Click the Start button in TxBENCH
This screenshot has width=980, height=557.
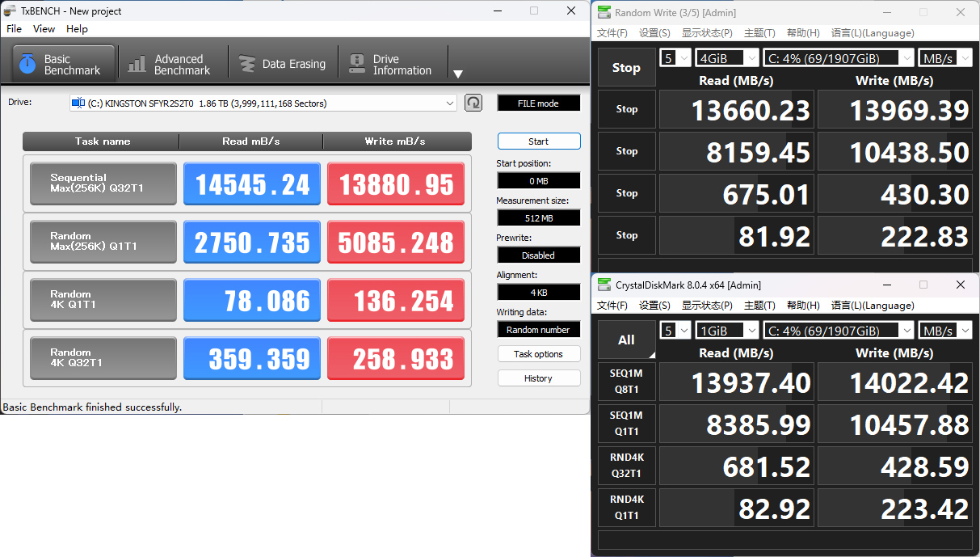click(x=538, y=141)
